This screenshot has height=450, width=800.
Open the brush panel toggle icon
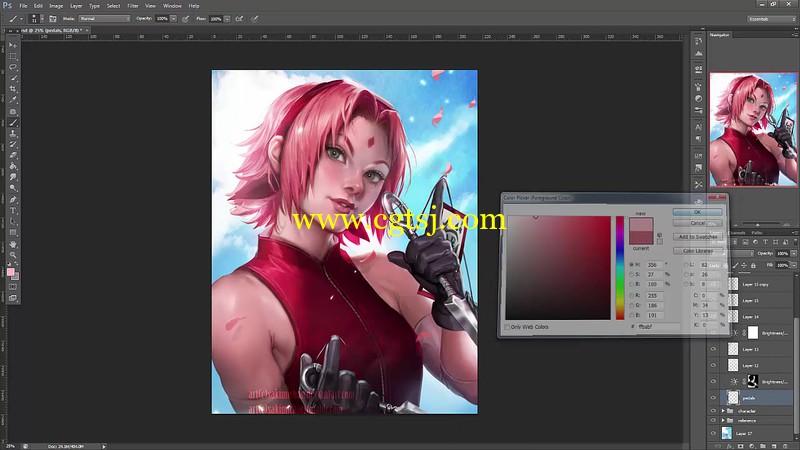point(53,19)
